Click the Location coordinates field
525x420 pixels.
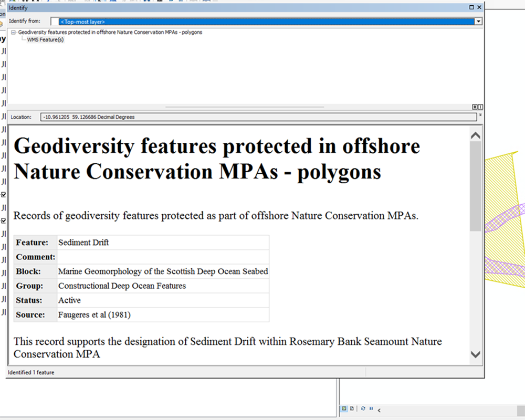258,117
